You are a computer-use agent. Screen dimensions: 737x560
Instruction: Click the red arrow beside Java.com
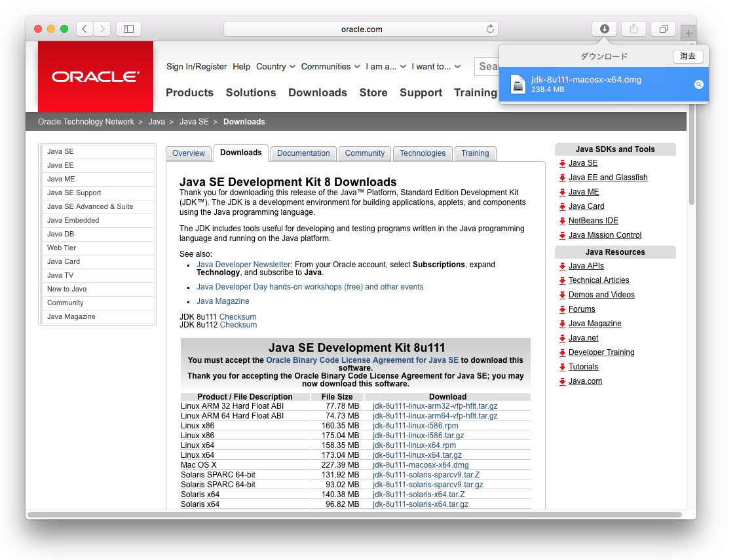562,381
